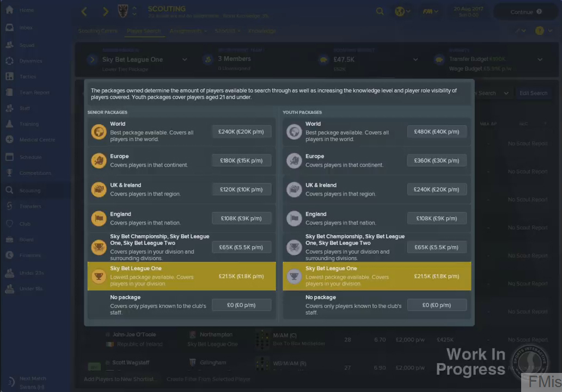Click the youth UK & Ireland package icon
The image size is (562, 392).
pos(294,189)
